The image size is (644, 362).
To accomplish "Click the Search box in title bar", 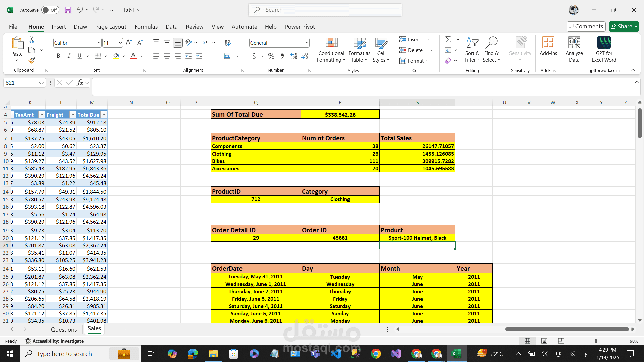I will click(x=325, y=10).
